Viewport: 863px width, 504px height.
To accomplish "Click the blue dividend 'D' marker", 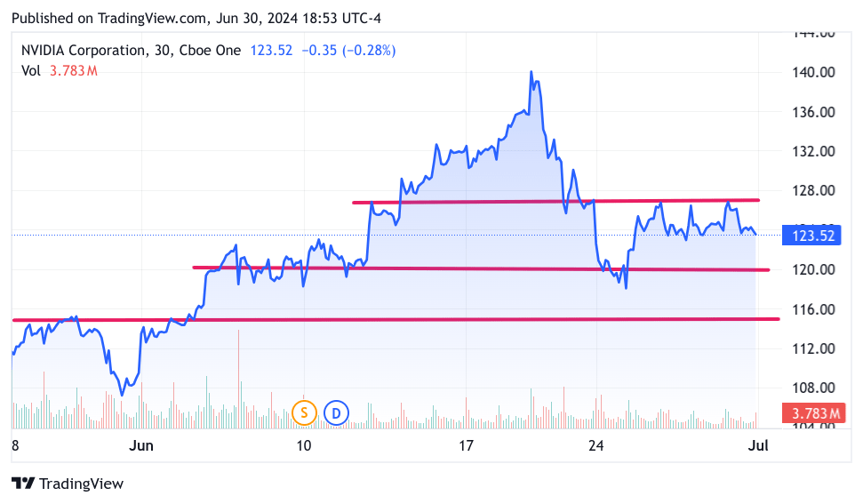I will 336,412.
